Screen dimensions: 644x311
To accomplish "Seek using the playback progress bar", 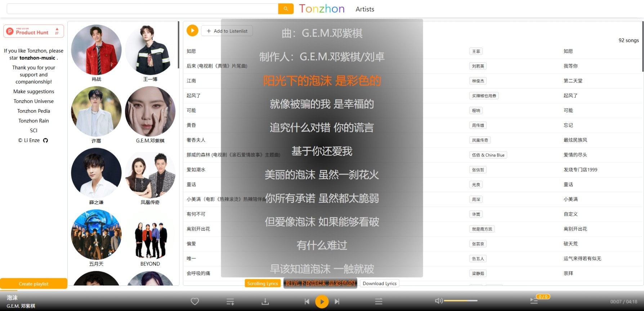I will pos(322,290).
